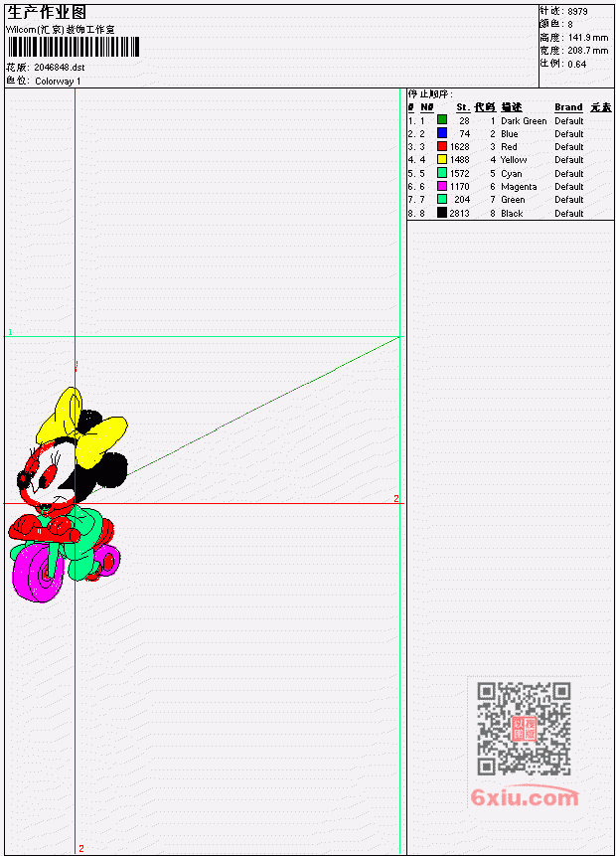Select the 'Red' description text

click(x=509, y=147)
